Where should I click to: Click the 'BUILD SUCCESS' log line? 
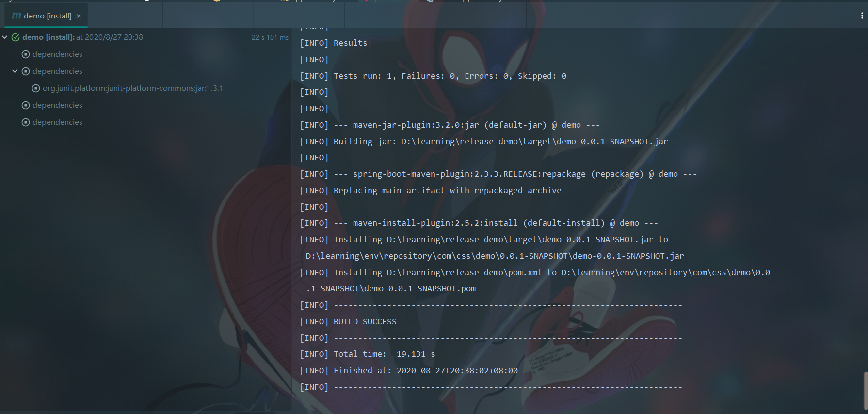(348, 322)
